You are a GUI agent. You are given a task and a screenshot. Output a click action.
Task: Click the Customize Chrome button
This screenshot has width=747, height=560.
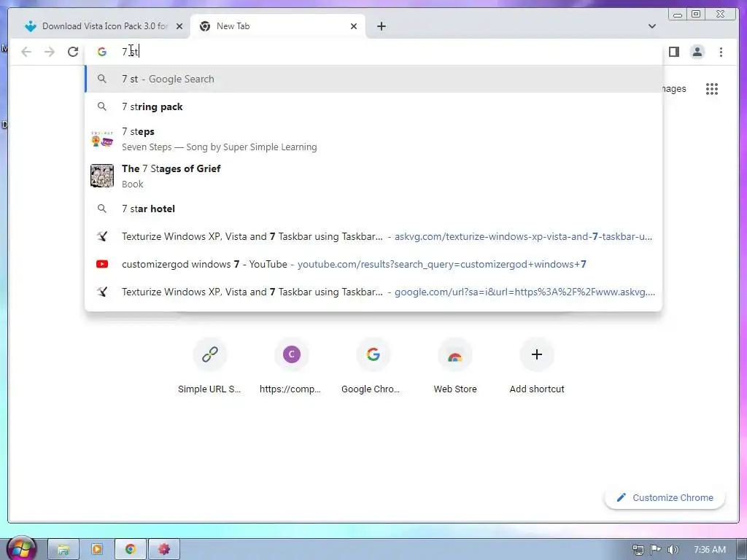click(x=665, y=497)
